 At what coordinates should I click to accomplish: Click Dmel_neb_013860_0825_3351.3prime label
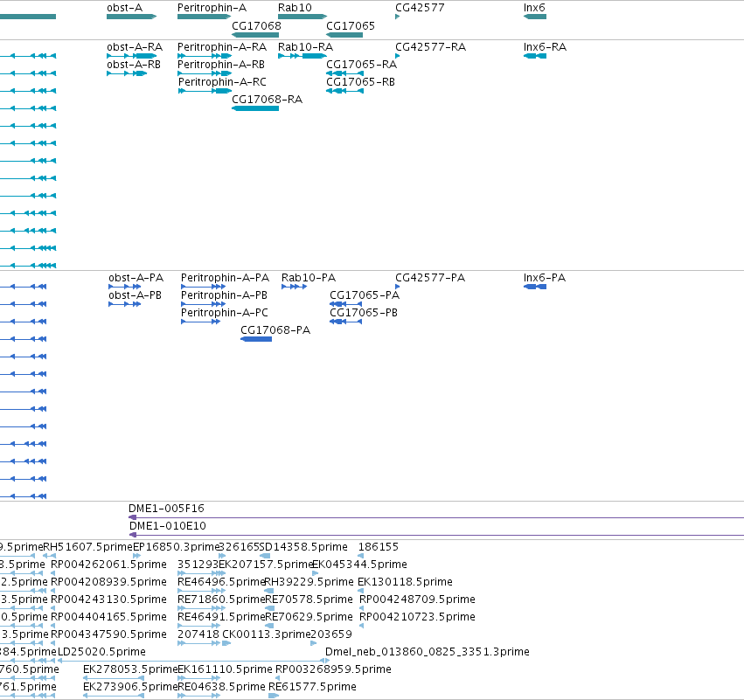point(428,652)
